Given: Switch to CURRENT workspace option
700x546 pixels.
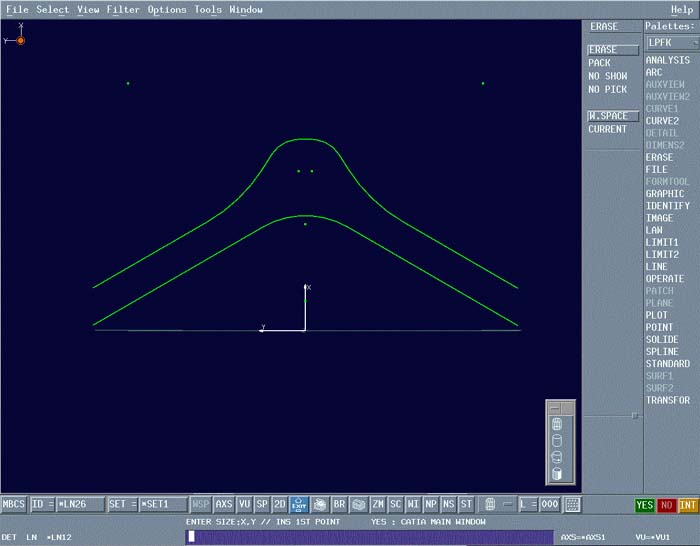Looking at the screenshot, I should click(608, 129).
